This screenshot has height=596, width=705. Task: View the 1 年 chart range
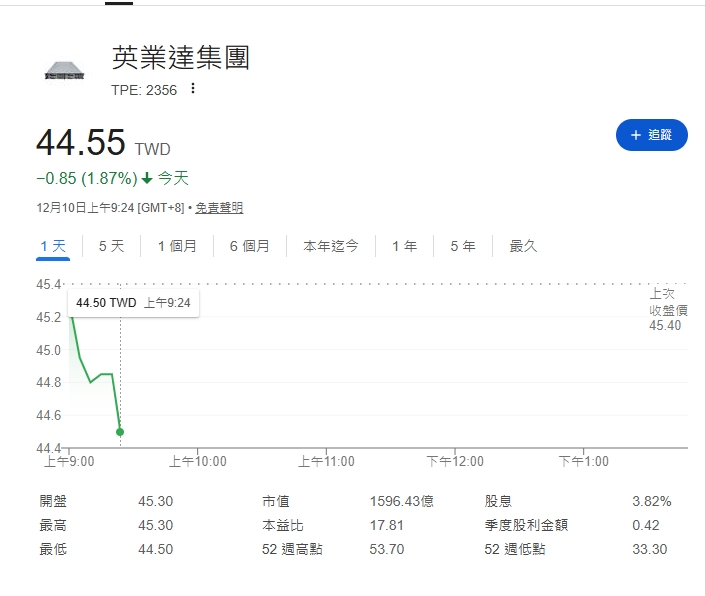click(x=405, y=246)
